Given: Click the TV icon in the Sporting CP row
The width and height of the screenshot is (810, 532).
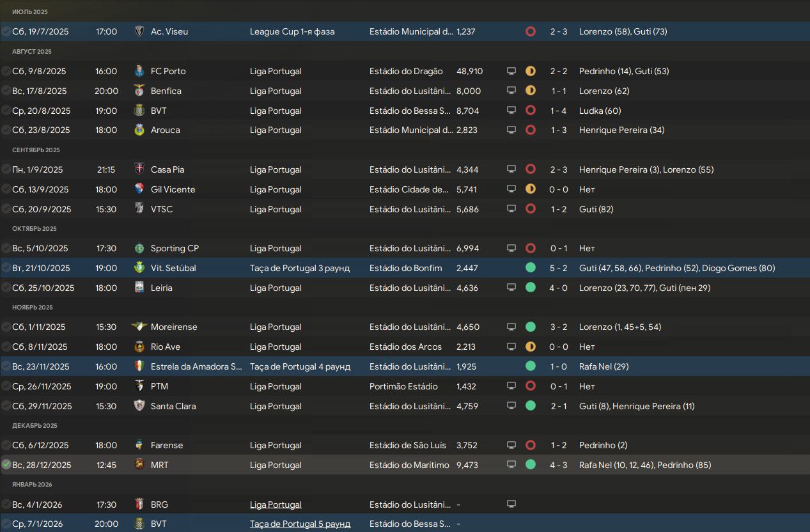Looking at the screenshot, I should (x=511, y=248).
